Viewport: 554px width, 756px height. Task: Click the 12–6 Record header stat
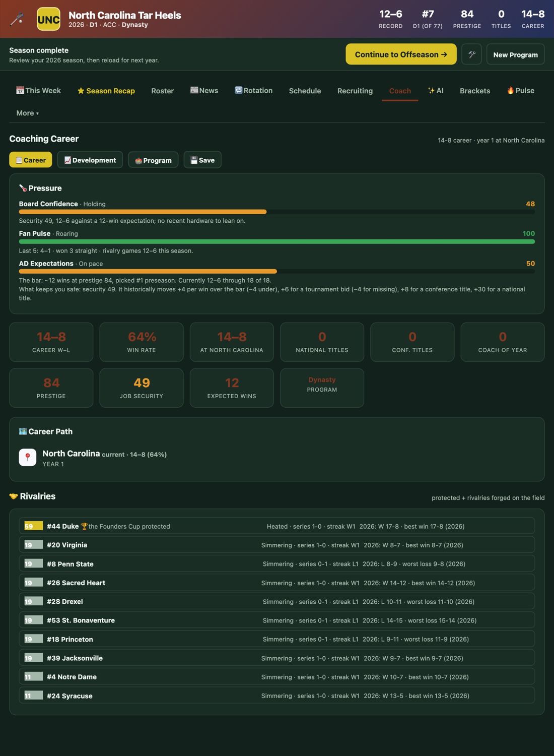[391, 19]
